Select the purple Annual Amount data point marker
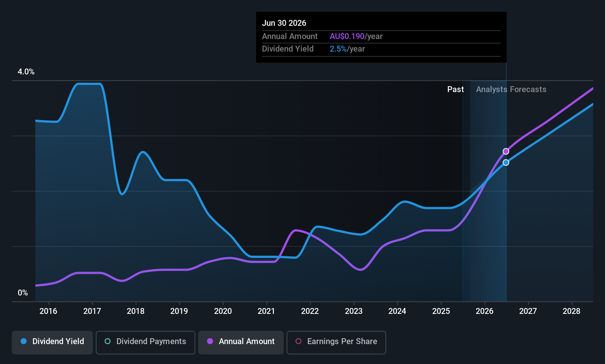605x364 pixels. 506,151
